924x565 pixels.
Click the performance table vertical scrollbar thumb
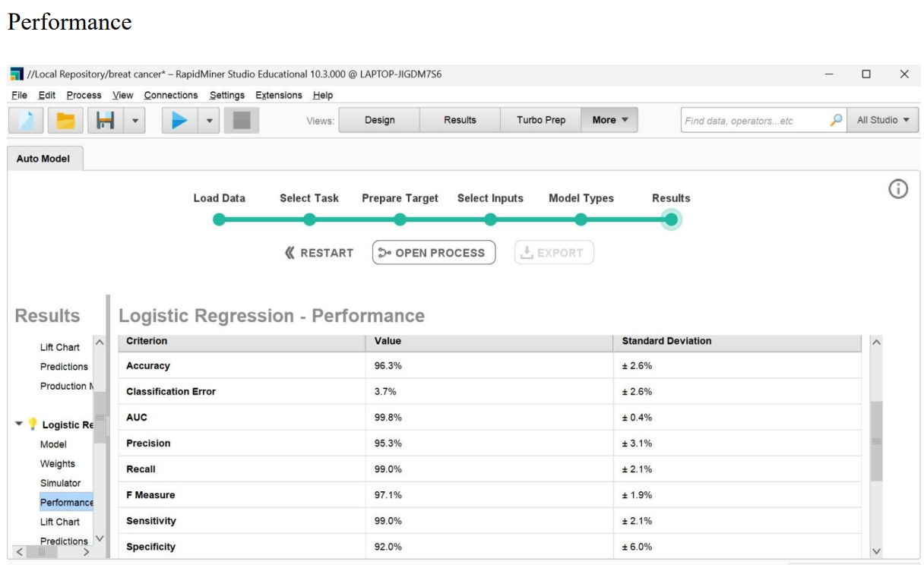[876, 440]
